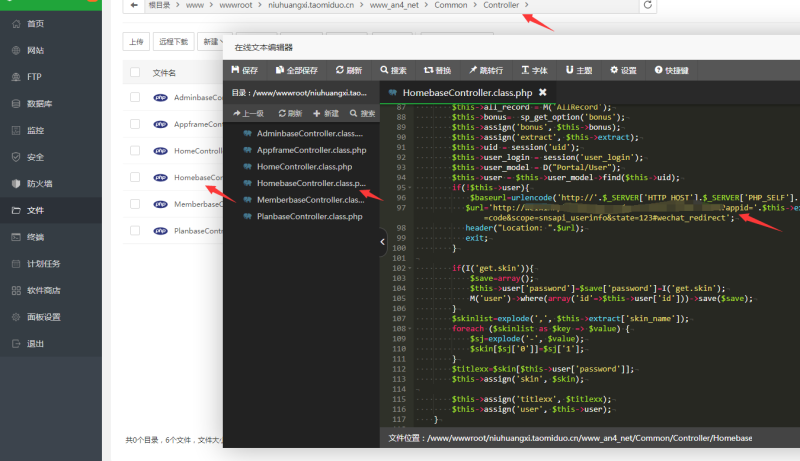The height and width of the screenshot is (461, 800).
Task: Refresh the editor directory tree
Action: [x=290, y=113]
